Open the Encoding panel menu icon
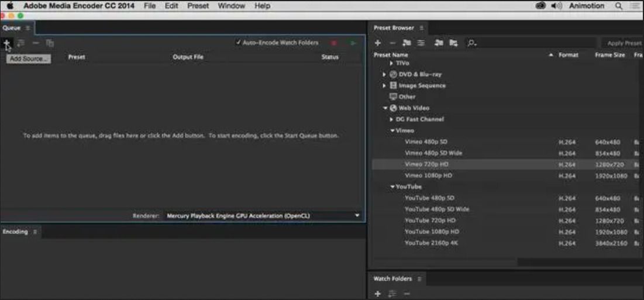 [x=35, y=232]
